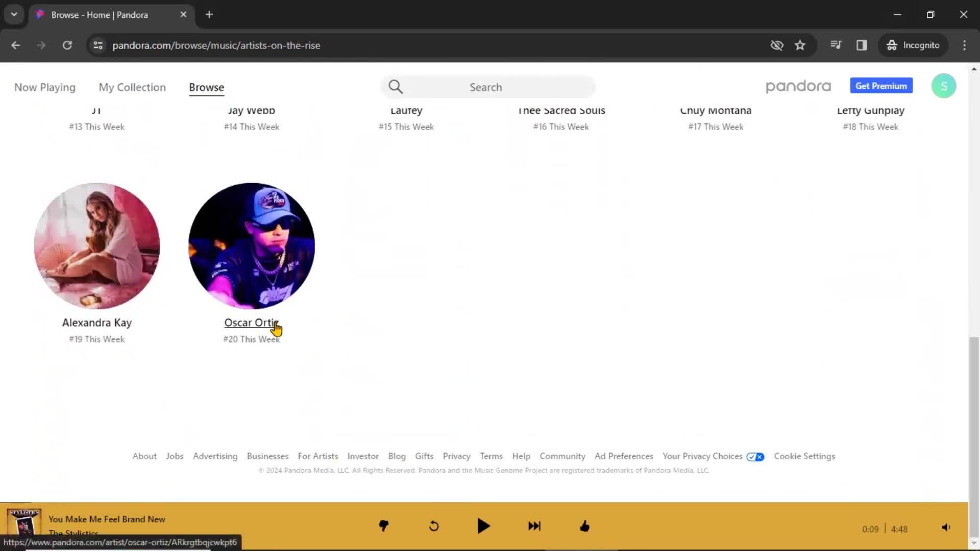
Task: Click the bookmark/favorites icon in toolbar
Action: pyautogui.click(x=800, y=45)
